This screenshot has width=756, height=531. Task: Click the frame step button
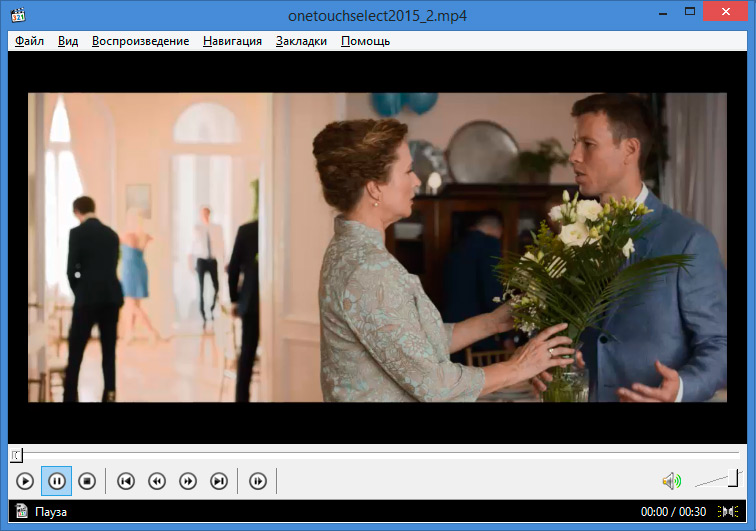(258, 481)
